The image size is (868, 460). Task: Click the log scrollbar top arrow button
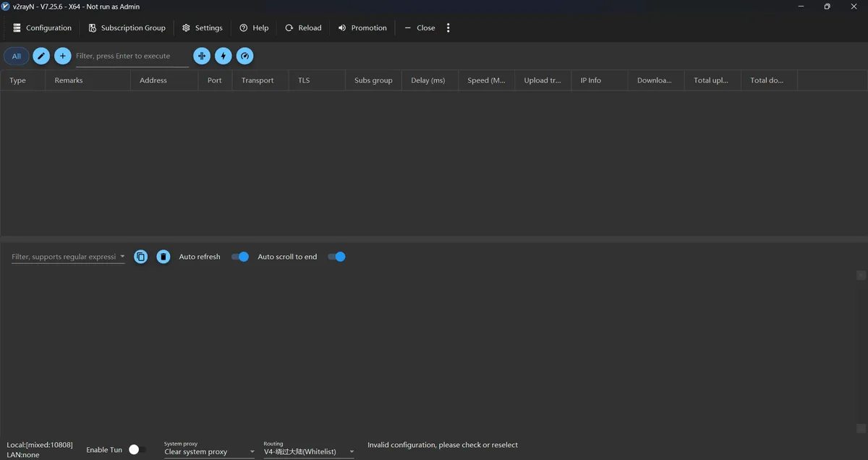(861, 276)
